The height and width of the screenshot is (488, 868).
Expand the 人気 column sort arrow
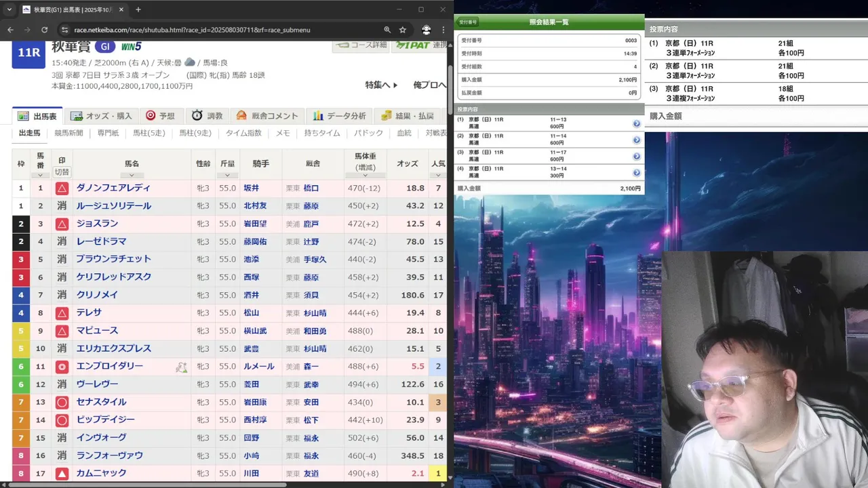click(x=438, y=176)
